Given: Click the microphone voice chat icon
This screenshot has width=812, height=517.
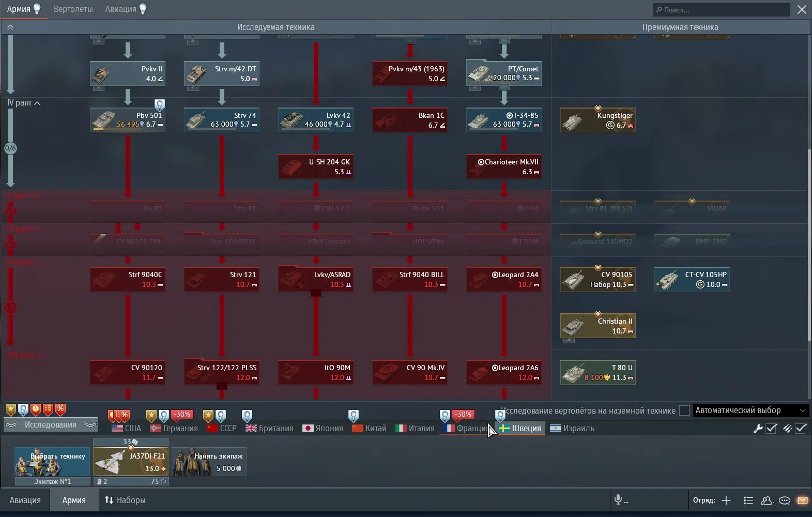Looking at the screenshot, I should click(617, 499).
